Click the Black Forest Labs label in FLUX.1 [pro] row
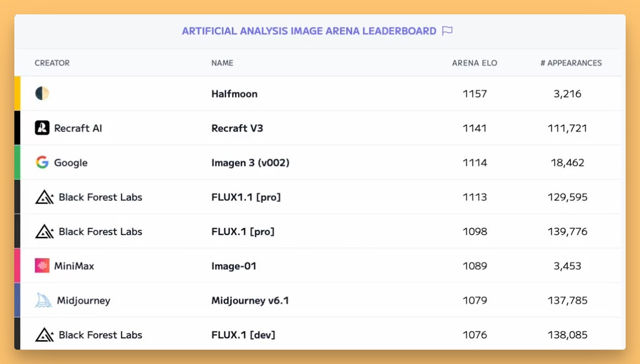Image resolution: width=640 pixels, height=364 pixels. 100,232
